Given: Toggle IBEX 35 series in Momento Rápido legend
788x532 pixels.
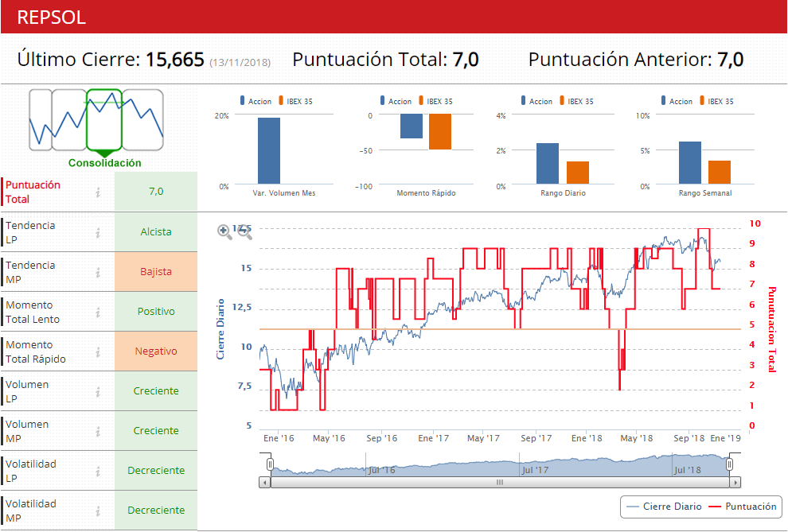Looking at the screenshot, I should point(435,101).
